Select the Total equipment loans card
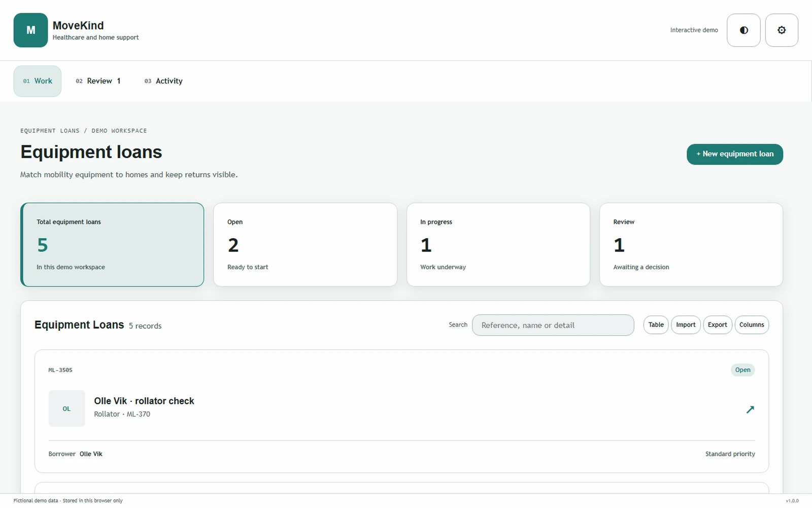812x508 pixels. coord(112,244)
